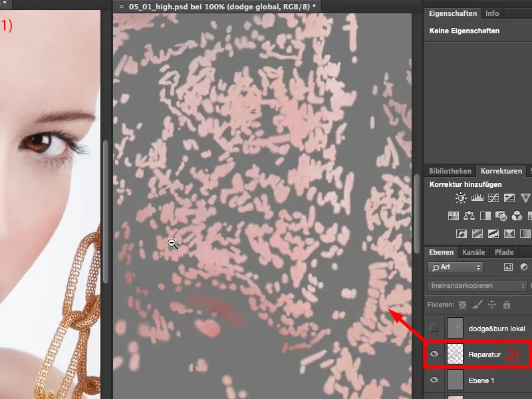Select the Color Balance scales icon
This screenshot has height=399, width=532.
click(x=469, y=215)
